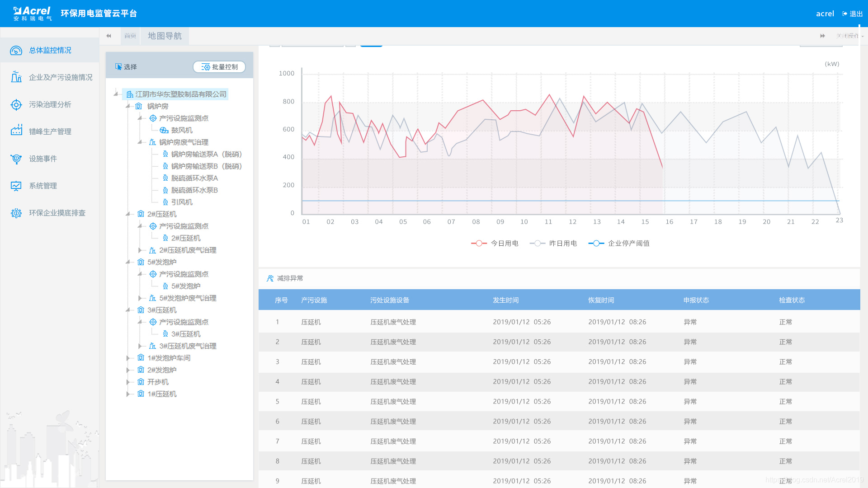Click the double-left arrow tab scroll icon
This screenshot has height=488, width=868.
[108, 36]
